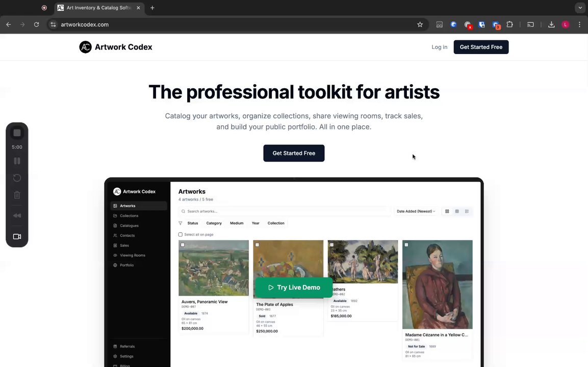Switch to the last small-grid view icon
This screenshot has width=588, height=367.
(x=467, y=212)
